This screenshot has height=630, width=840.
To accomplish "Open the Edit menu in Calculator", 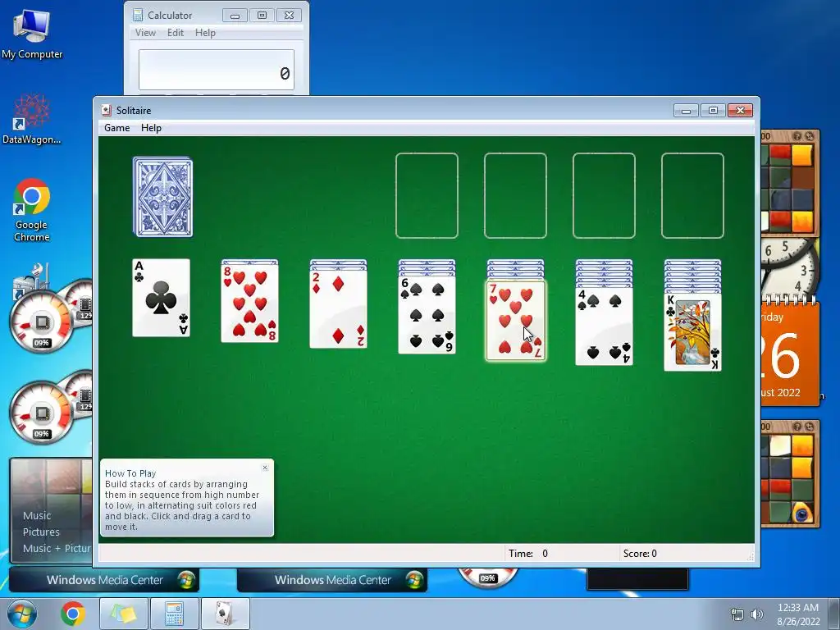I will [x=176, y=33].
